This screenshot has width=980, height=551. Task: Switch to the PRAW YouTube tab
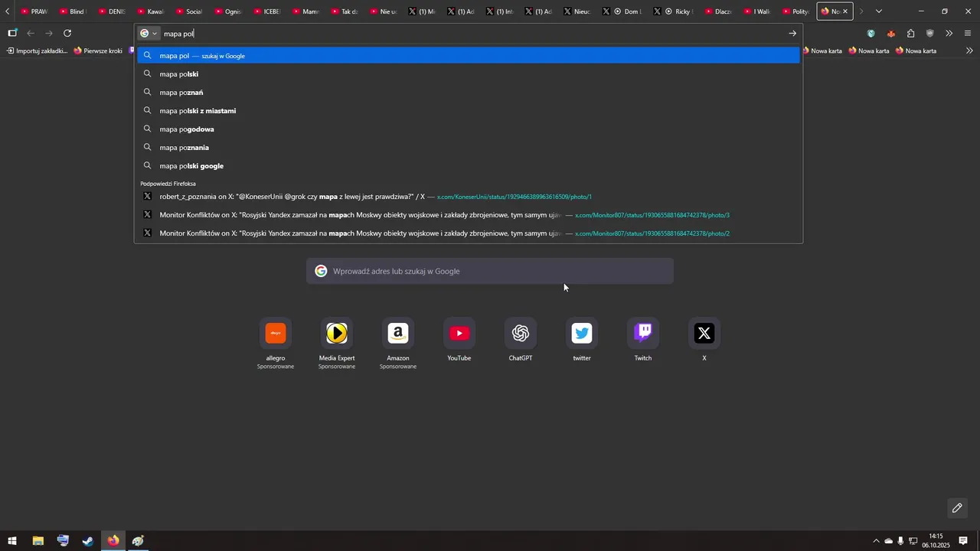[33, 11]
